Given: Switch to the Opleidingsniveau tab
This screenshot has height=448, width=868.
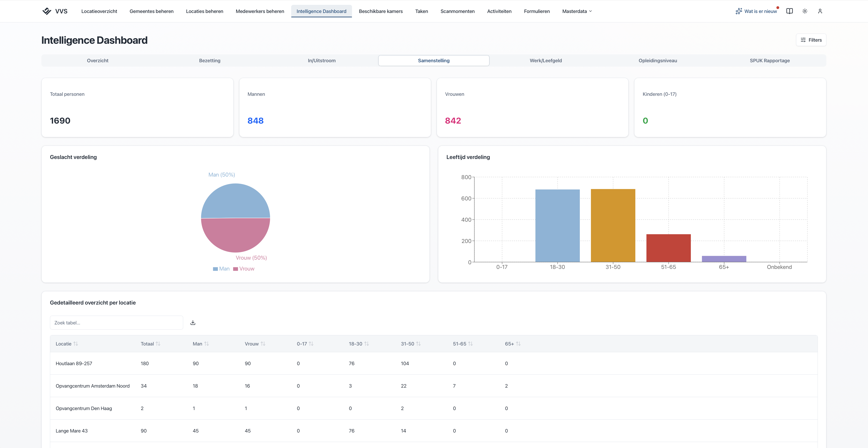Looking at the screenshot, I should tap(658, 61).
